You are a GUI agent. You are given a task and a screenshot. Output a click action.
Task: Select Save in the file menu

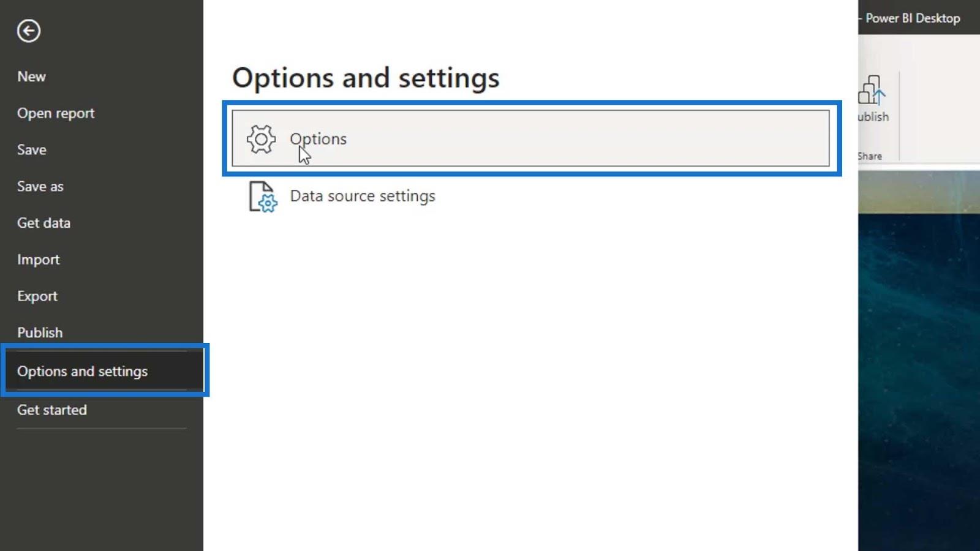tap(32, 150)
